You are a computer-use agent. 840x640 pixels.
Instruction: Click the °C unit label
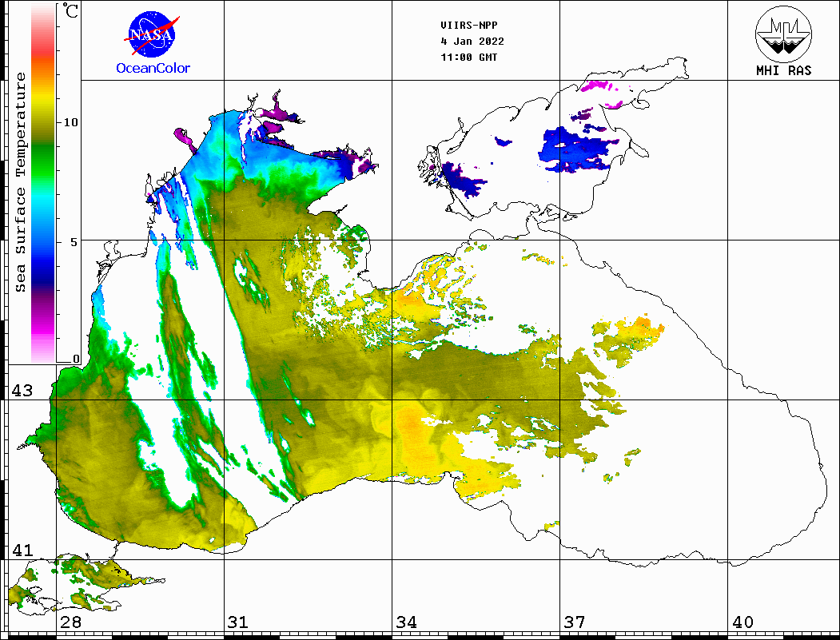pos(70,10)
